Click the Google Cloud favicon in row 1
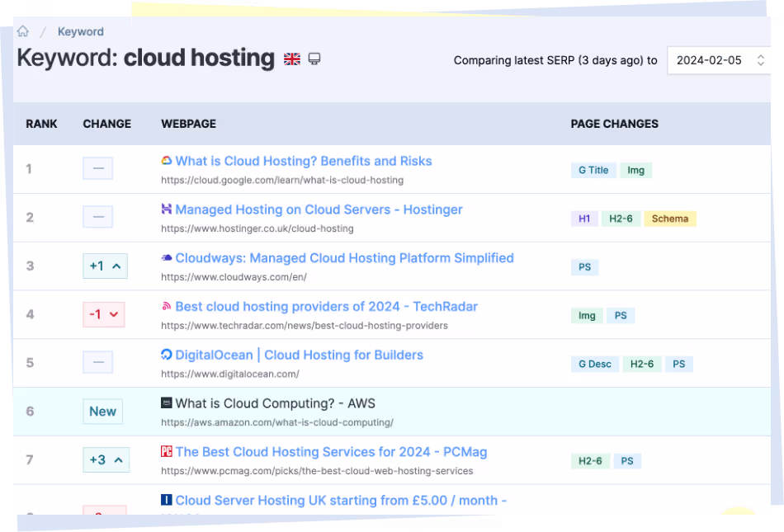The height and width of the screenshot is (532, 784). coord(167,160)
